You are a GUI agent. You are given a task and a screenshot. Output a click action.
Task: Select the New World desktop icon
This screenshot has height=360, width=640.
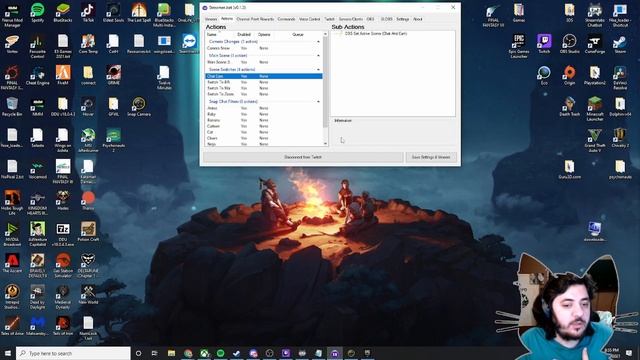[x=88, y=295]
